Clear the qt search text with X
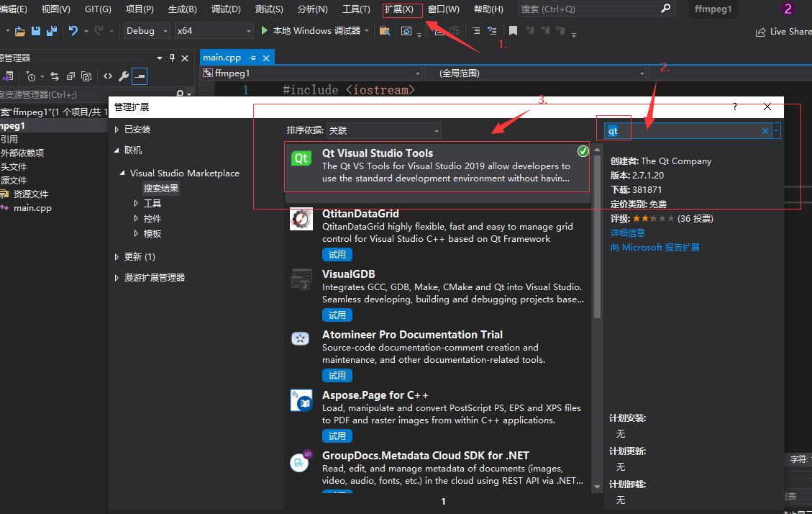This screenshot has height=514, width=812. click(x=765, y=131)
